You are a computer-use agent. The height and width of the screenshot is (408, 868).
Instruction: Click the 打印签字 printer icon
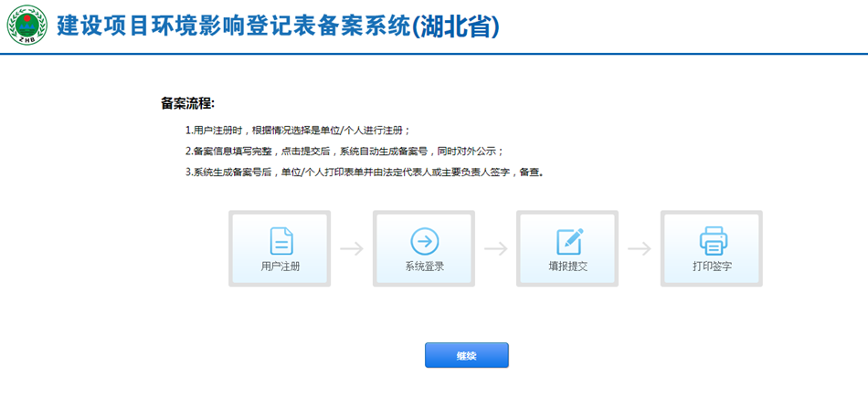[712, 240]
